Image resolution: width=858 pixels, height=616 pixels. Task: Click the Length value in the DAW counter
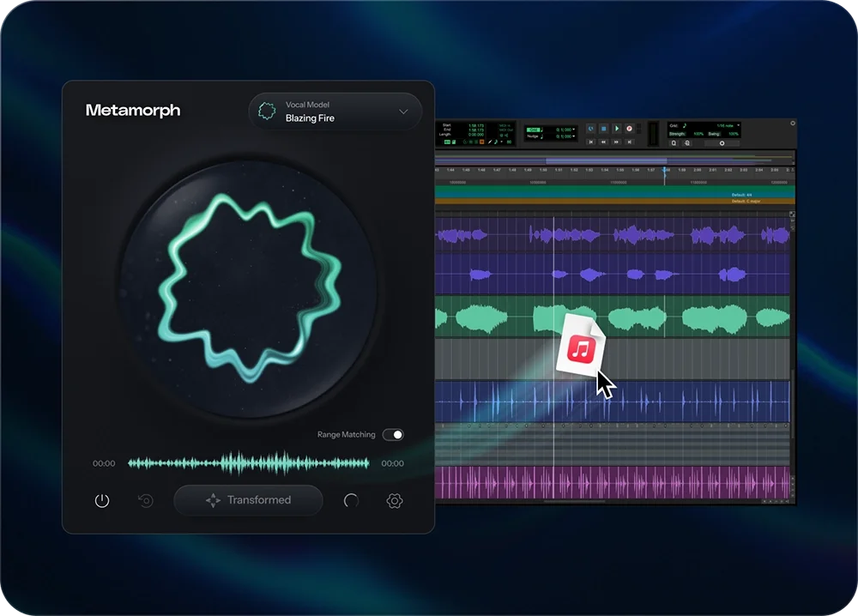(x=476, y=135)
